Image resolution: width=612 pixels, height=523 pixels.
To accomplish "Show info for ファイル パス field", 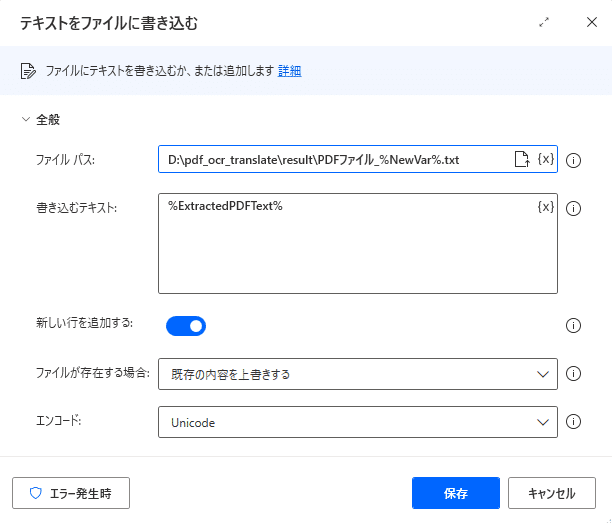I will point(573,160).
